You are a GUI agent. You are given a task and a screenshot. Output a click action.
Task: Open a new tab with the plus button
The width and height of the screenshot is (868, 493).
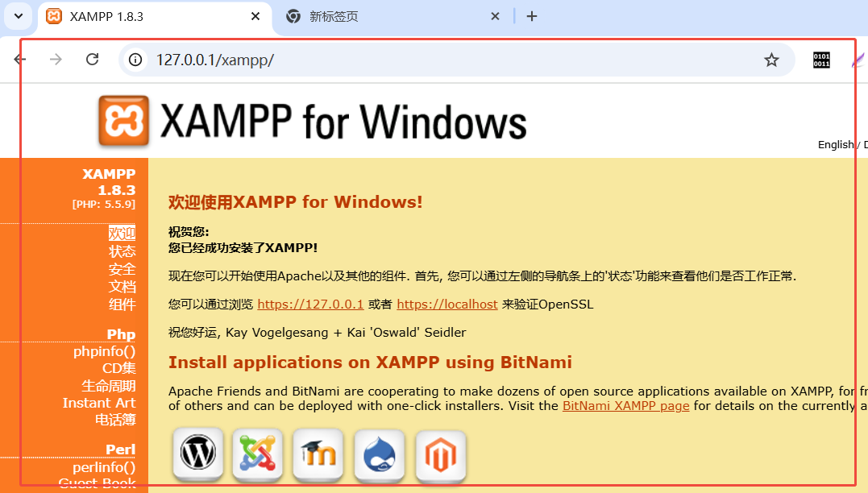[531, 17]
